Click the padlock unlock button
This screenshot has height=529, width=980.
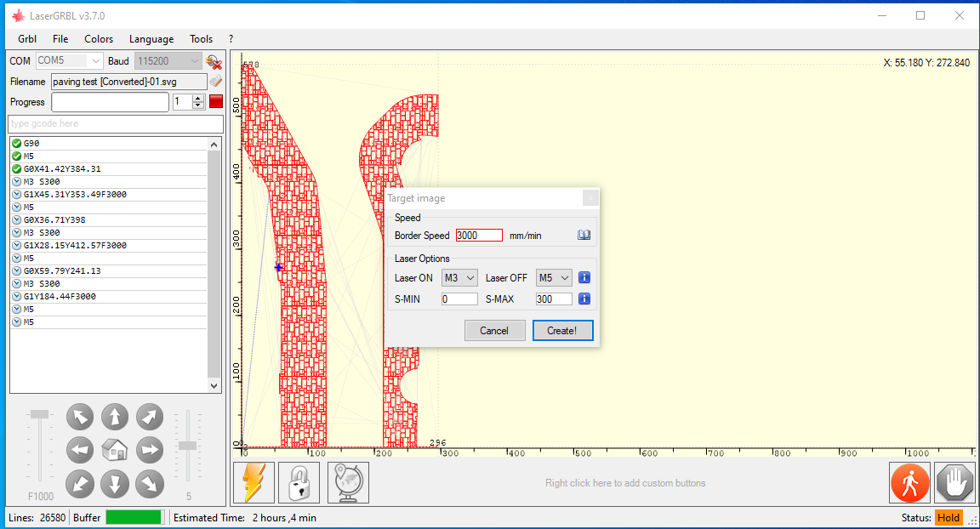[299, 483]
